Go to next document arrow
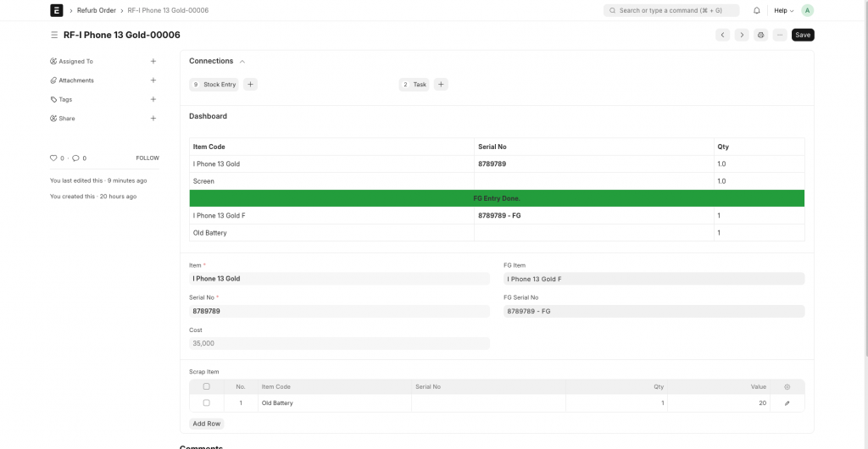Viewport: 868px width, 449px height. 741,35
